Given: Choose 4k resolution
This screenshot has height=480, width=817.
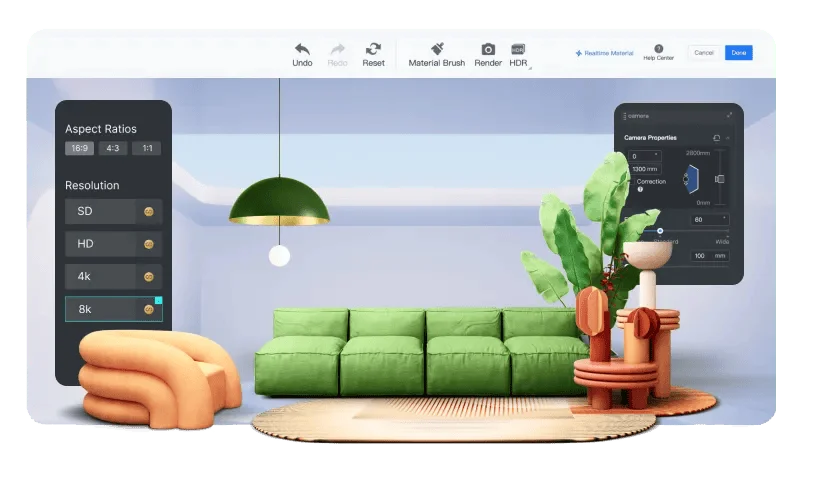Looking at the screenshot, I should [114, 276].
